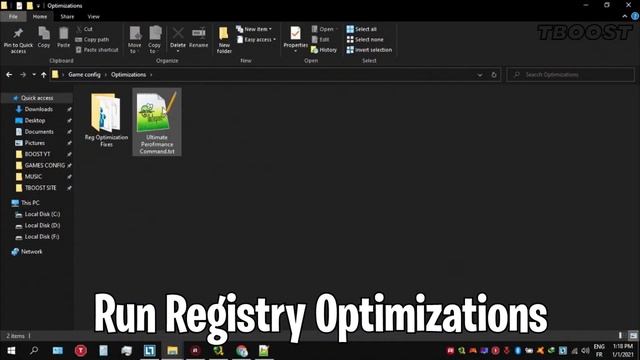This screenshot has height=360, width=640.
Task: Switch to details view layout
Action: (620, 336)
